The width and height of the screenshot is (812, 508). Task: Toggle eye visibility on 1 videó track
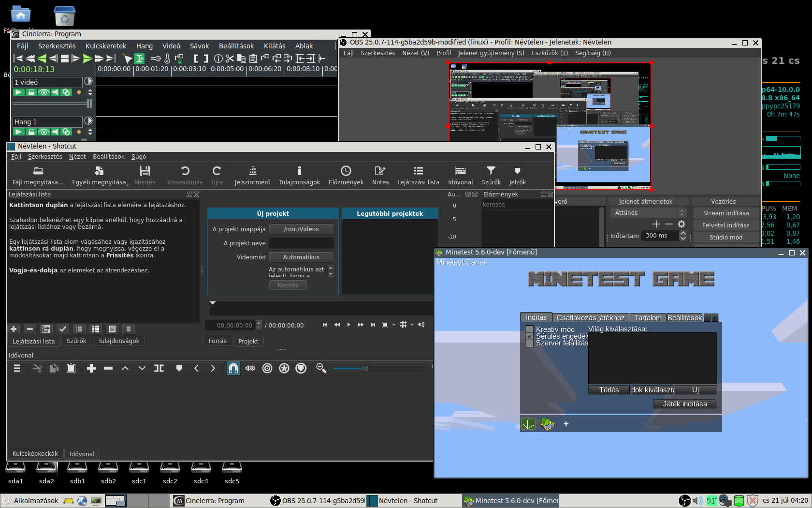click(x=44, y=92)
